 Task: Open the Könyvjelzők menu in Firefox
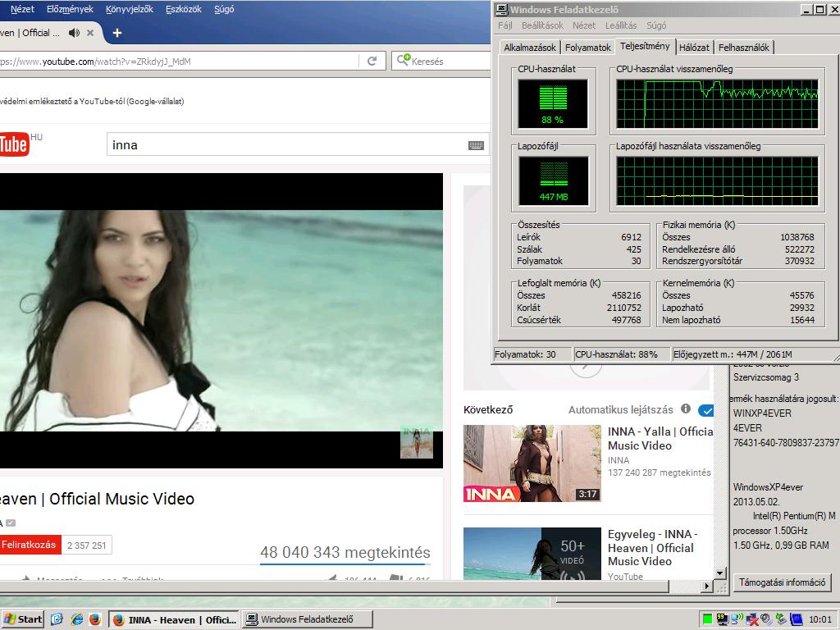point(129,9)
